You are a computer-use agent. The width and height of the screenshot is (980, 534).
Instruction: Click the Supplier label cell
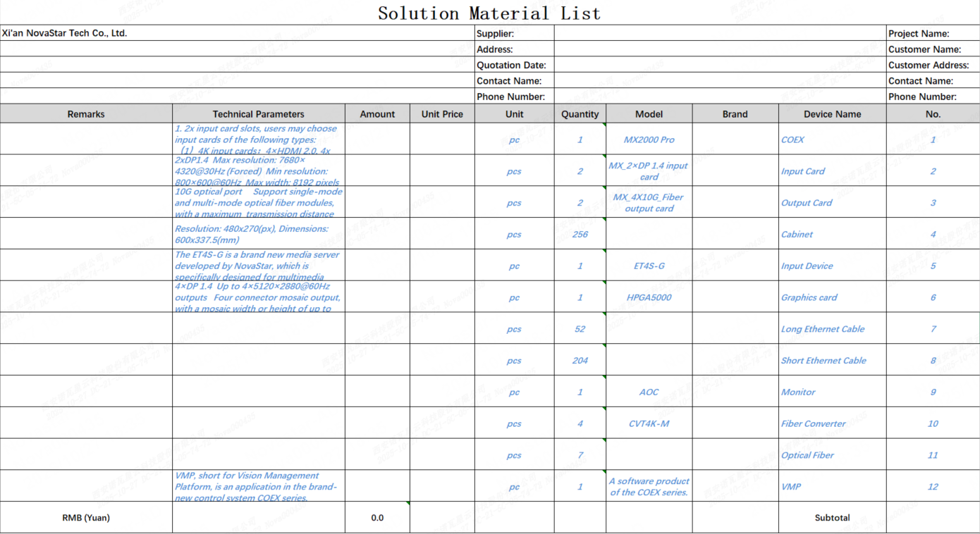(496, 34)
